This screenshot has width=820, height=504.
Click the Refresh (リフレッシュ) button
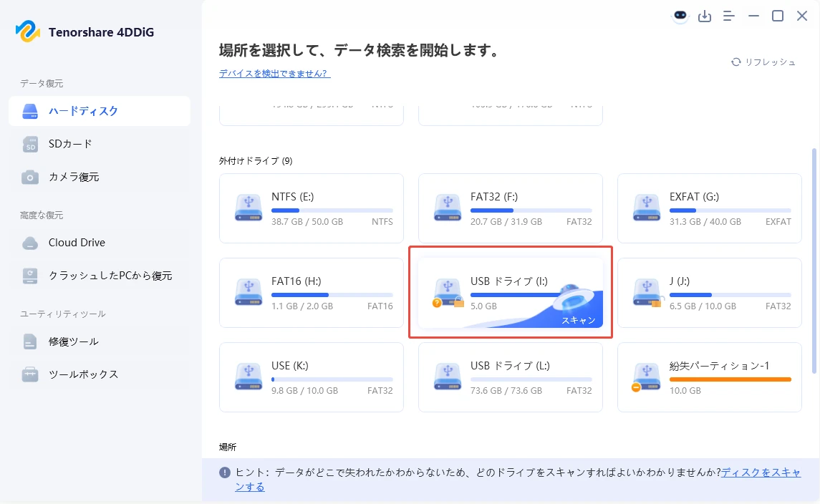click(763, 62)
